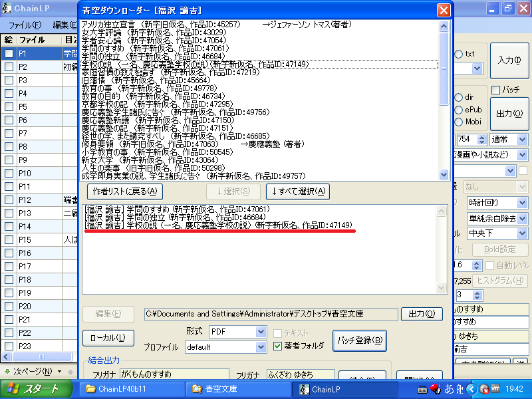532x399 pixels.
Task: Click the works list scrollbar thumb
Action: [444, 69]
